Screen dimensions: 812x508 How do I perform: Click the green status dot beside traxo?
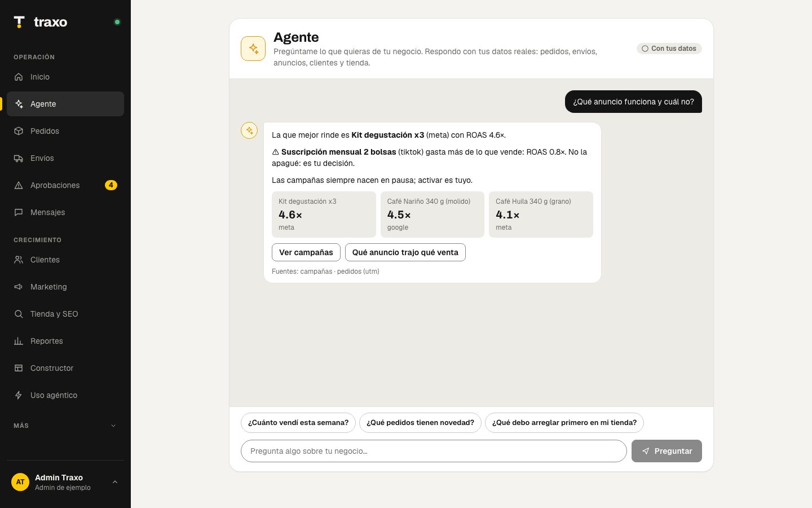click(117, 22)
